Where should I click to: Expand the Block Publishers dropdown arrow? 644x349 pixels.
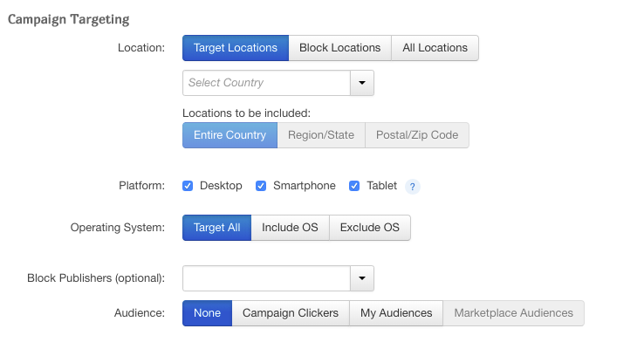point(362,278)
